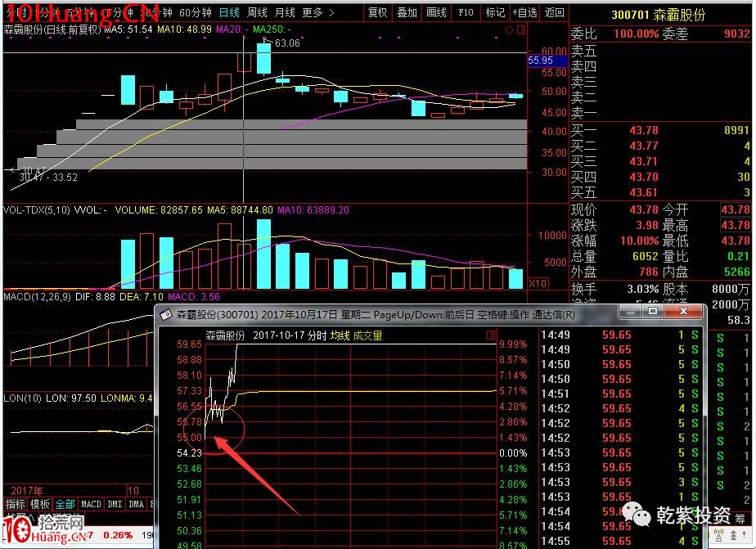Screen dimensions: 756x549
Task: Expand the 更多 > period options
Action: click(x=318, y=12)
